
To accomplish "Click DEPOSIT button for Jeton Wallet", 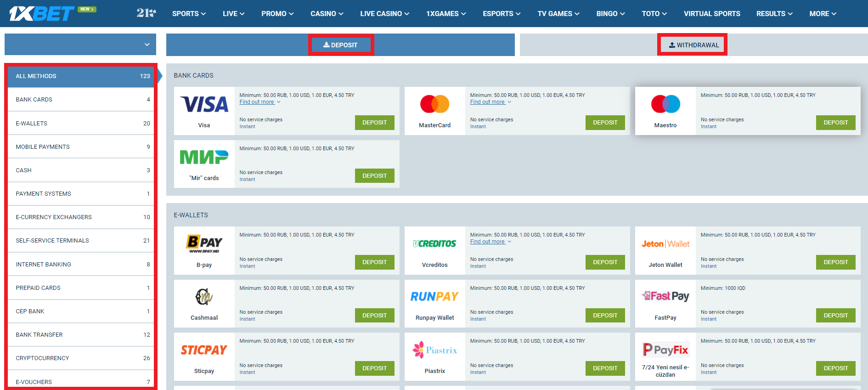I will pos(836,262).
